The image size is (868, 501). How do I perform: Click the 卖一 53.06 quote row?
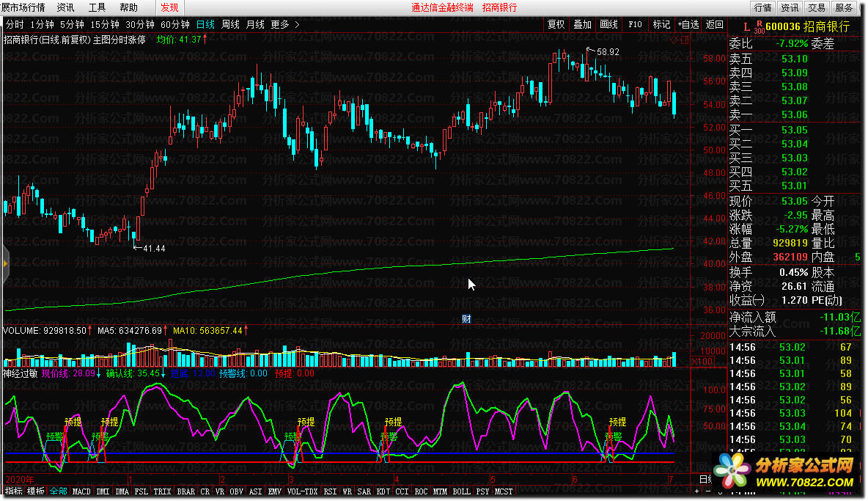coord(796,114)
